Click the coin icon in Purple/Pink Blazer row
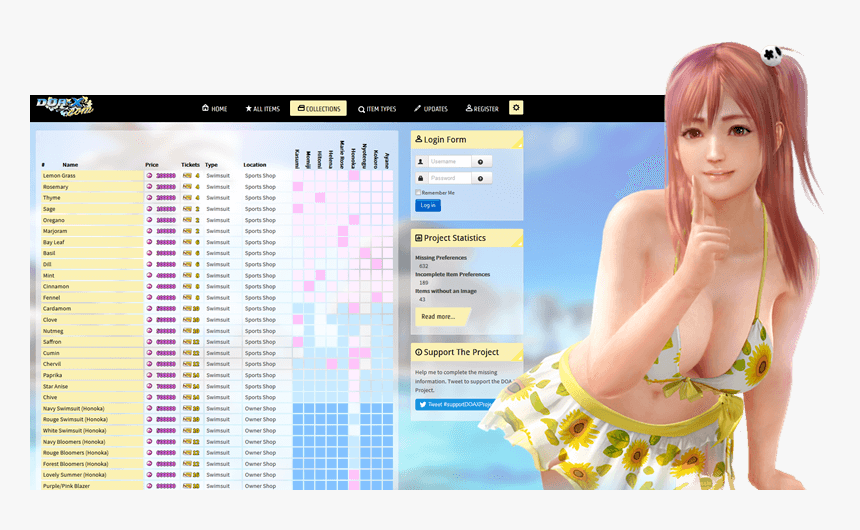 pyautogui.click(x=149, y=486)
